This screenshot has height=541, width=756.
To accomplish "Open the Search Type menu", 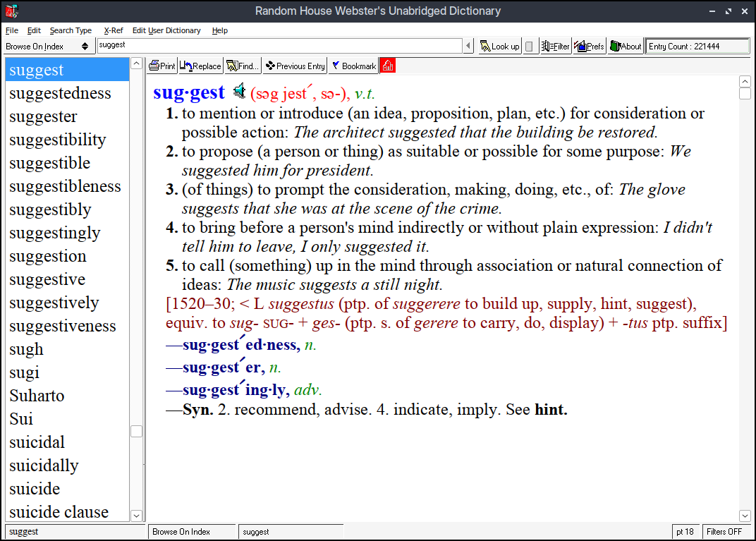I will [x=71, y=30].
